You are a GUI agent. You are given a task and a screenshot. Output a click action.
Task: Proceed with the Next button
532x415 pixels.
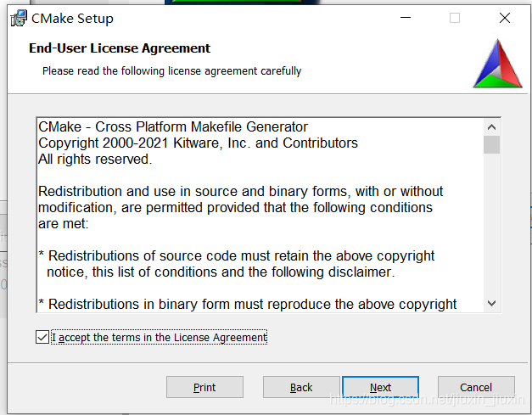click(x=380, y=387)
